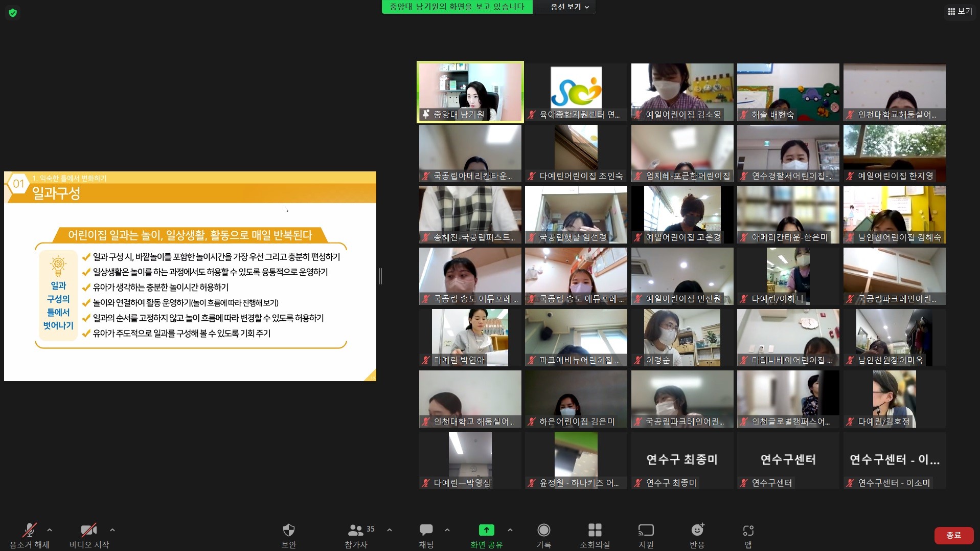Click green 화면 공유 share screen icon
The width and height of the screenshot is (980, 551).
(x=486, y=530)
